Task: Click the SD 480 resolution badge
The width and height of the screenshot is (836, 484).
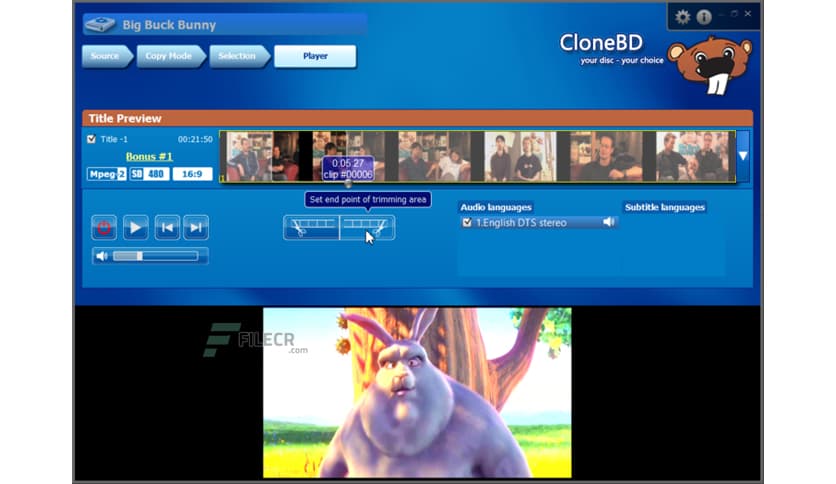Action: click(x=150, y=174)
